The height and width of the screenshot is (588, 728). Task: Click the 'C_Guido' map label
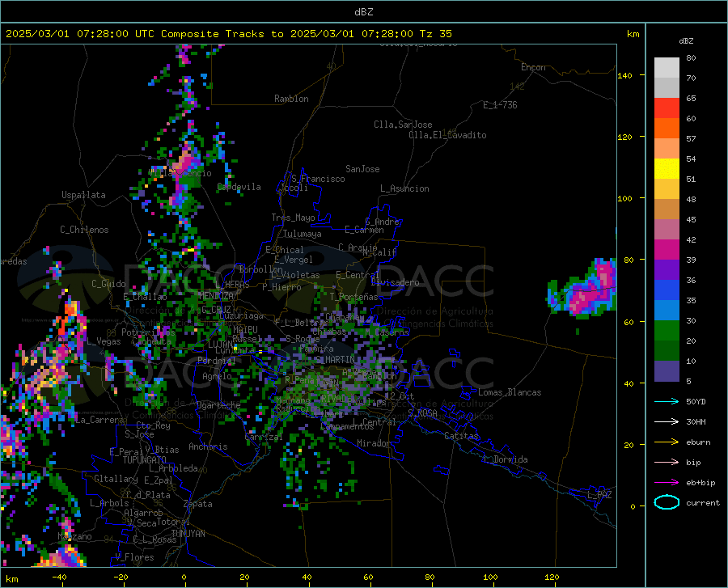[x=108, y=284]
